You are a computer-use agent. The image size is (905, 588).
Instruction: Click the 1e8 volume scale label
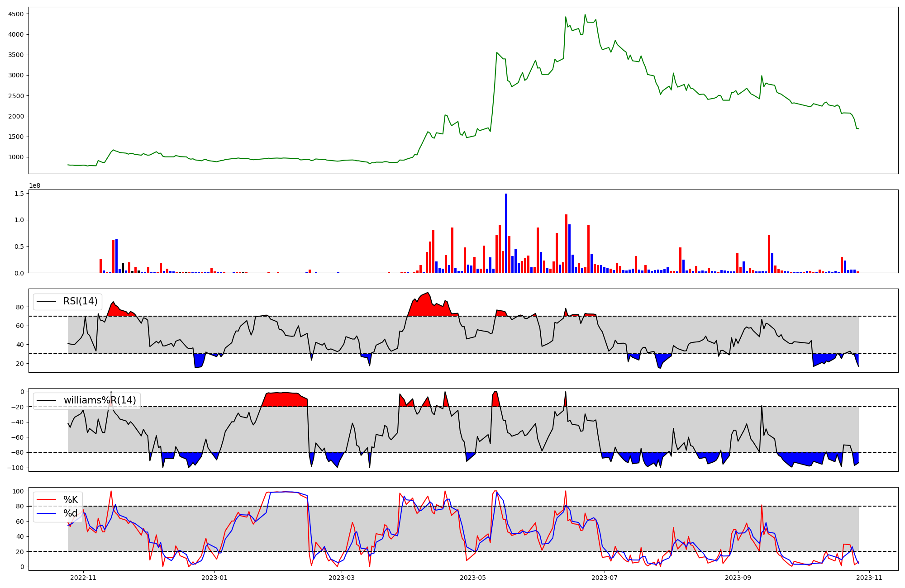coord(34,186)
